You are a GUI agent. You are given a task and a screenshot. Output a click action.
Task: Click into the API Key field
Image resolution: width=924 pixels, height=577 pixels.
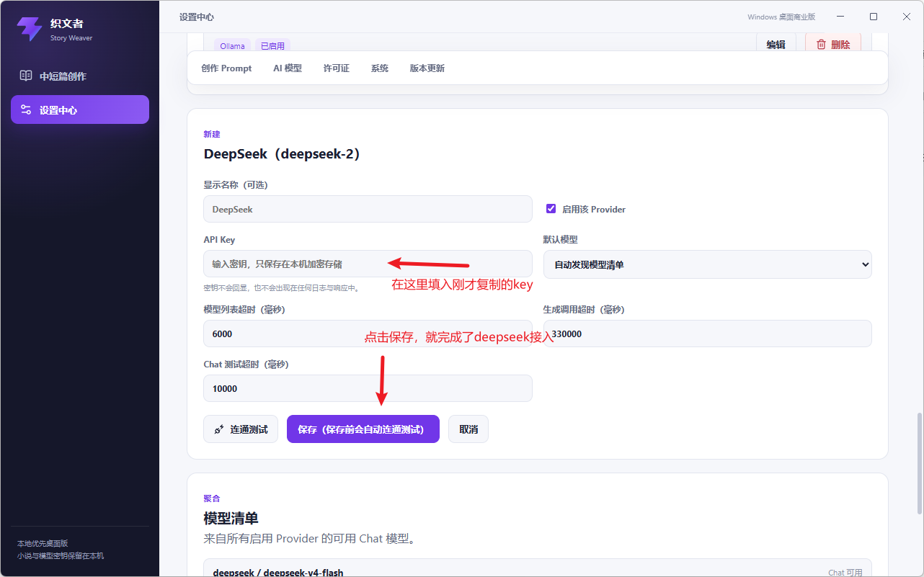pos(368,264)
